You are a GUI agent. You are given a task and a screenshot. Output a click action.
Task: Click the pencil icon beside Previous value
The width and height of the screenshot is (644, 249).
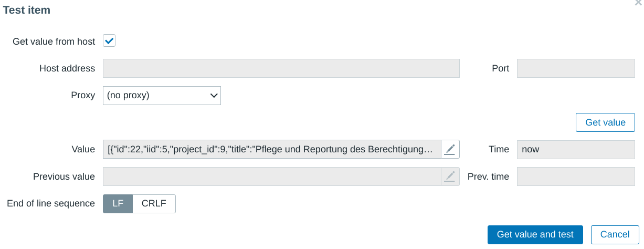pyautogui.click(x=450, y=177)
